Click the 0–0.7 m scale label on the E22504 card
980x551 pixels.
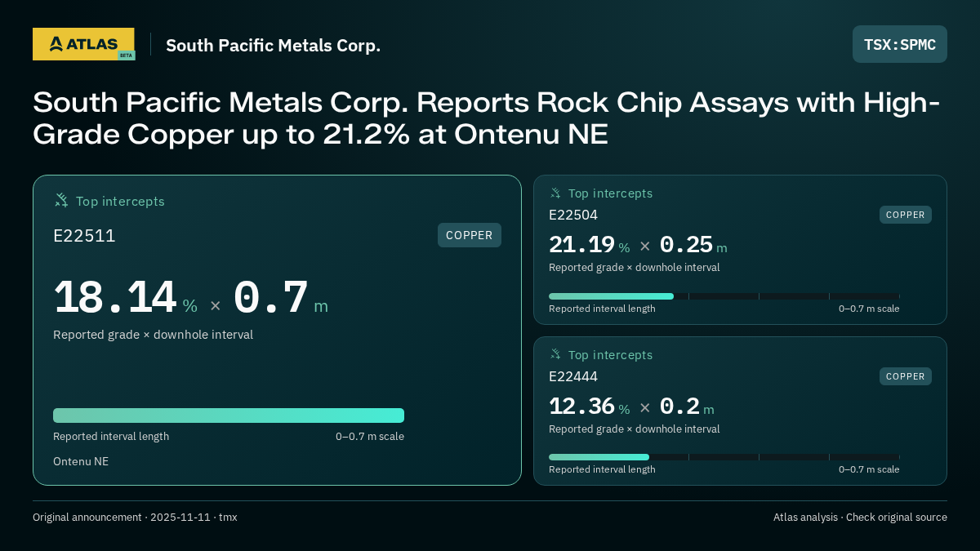click(x=869, y=309)
